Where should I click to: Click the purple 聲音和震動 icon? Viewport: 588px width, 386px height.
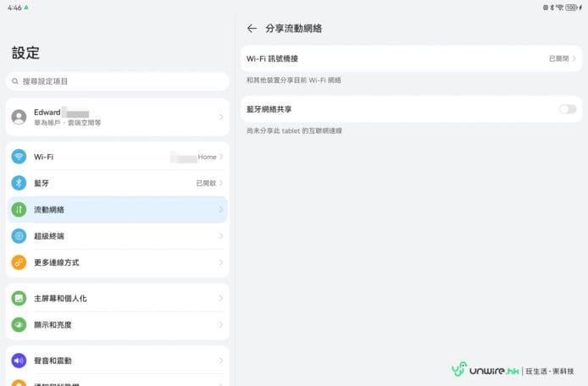tap(19, 361)
